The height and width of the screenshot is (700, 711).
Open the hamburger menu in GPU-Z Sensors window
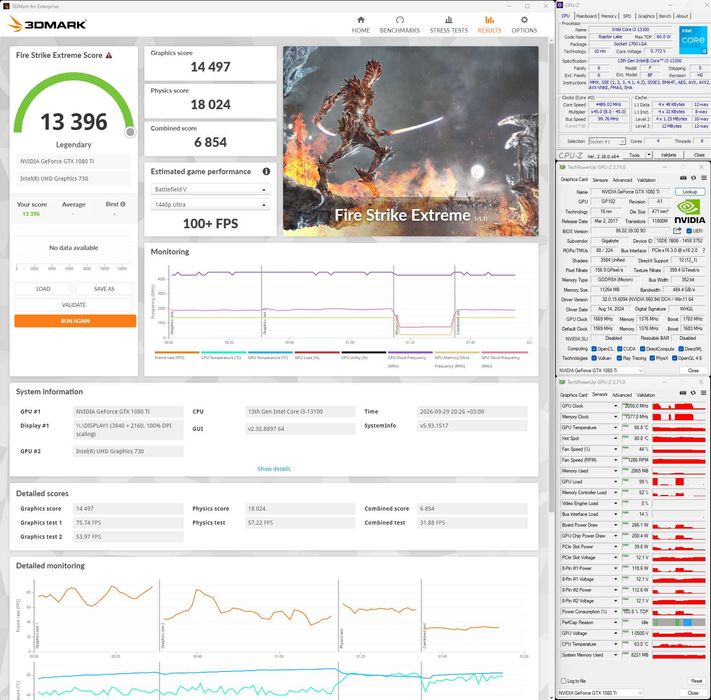click(703, 393)
